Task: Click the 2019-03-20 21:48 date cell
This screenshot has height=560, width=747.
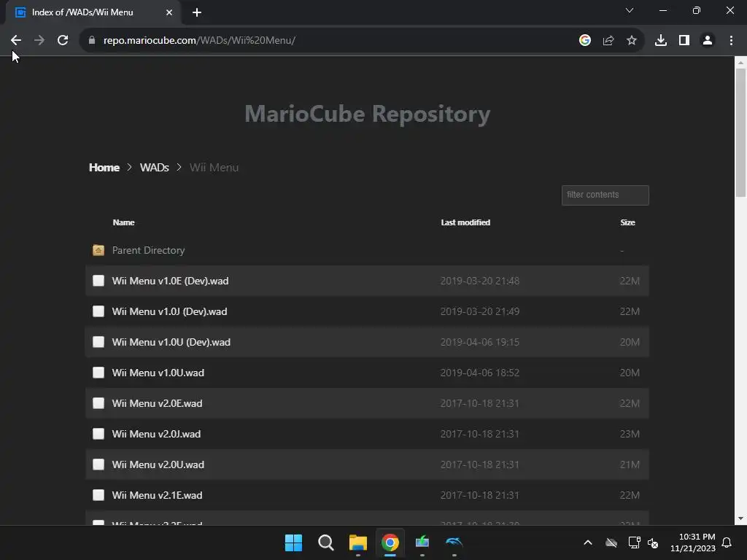Action: coord(480,281)
